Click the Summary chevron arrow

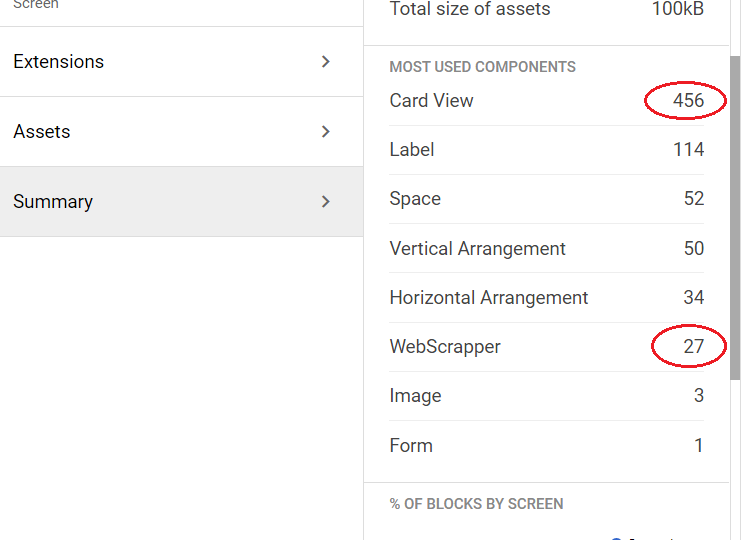tap(325, 202)
